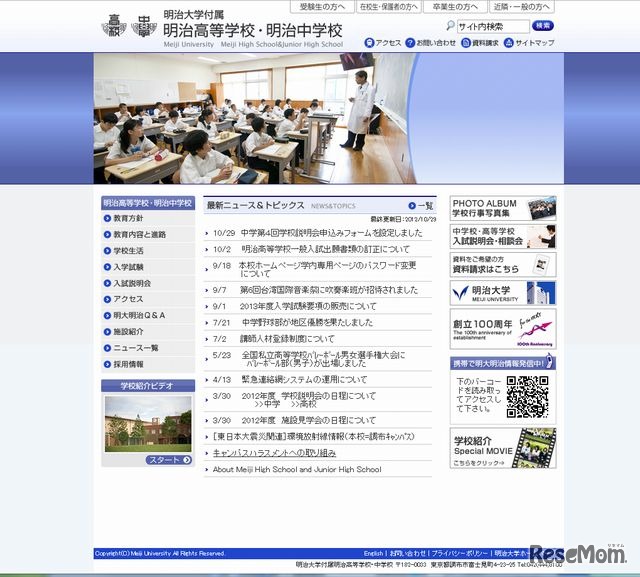Image resolution: width=640 pixels, height=577 pixels.
Task: Click the mobile phone icon in 携帯 banner
Action: 549,361
